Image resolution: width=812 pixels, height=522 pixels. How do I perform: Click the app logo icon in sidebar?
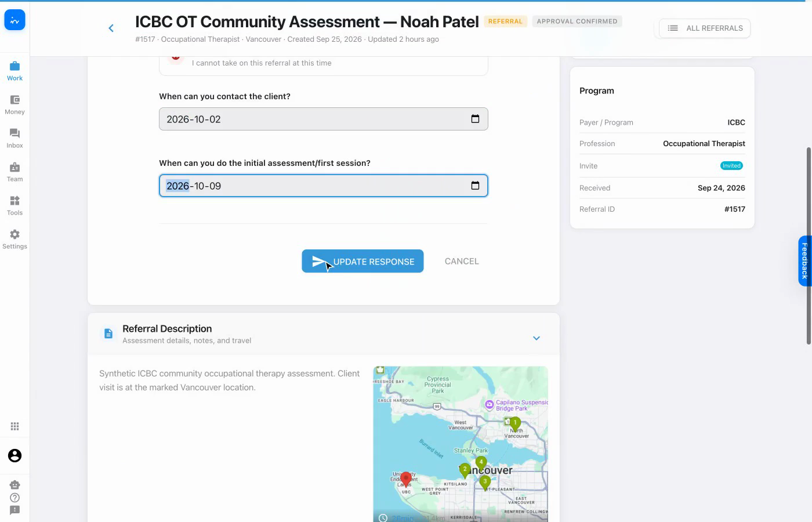[x=14, y=20]
